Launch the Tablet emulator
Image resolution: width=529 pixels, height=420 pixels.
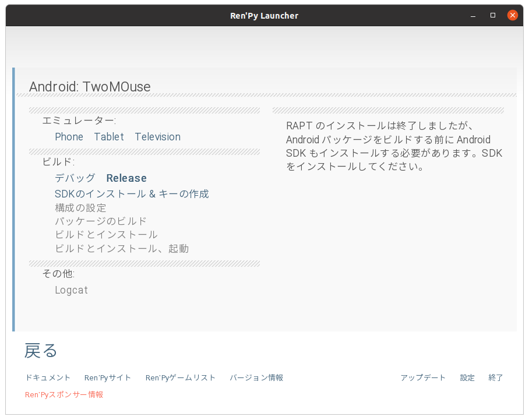pyautogui.click(x=108, y=137)
